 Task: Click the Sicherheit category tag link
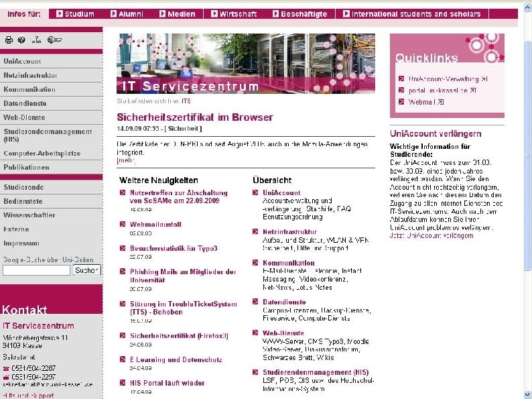pyautogui.click(x=184, y=129)
